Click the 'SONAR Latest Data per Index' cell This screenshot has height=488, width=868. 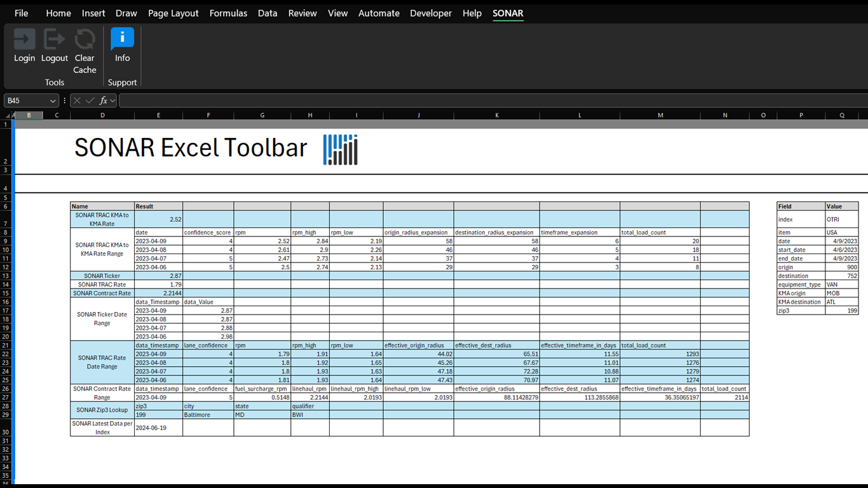pos(102,428)
